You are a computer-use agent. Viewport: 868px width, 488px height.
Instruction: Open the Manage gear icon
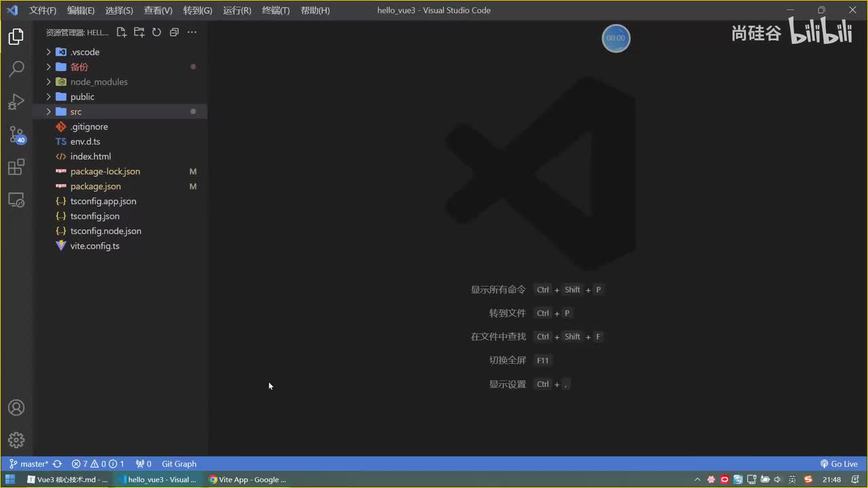tap(16, 440)
